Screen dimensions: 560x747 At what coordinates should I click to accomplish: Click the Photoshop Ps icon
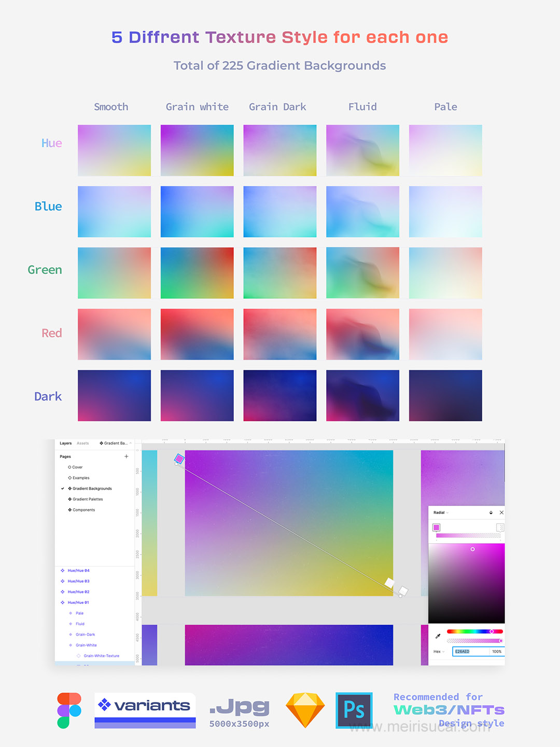(354, 710)
